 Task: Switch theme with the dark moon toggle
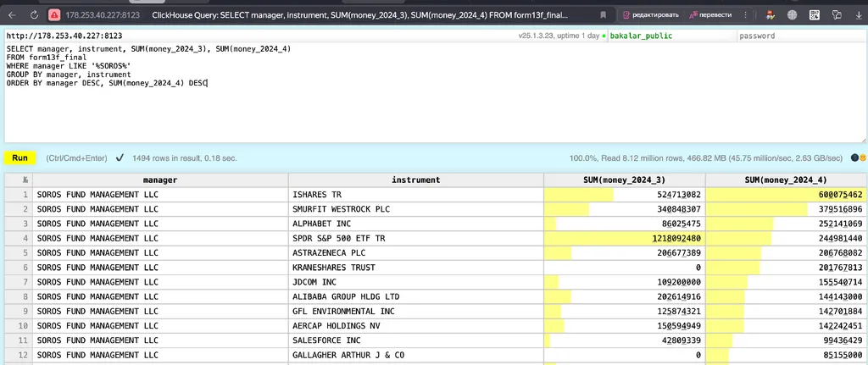854,158
